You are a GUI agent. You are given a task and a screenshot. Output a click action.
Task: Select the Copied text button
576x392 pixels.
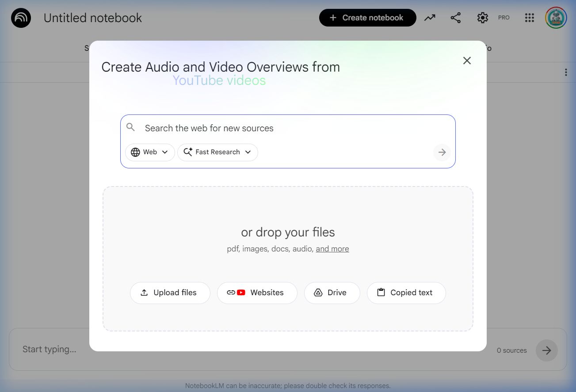tap(406, 293)
